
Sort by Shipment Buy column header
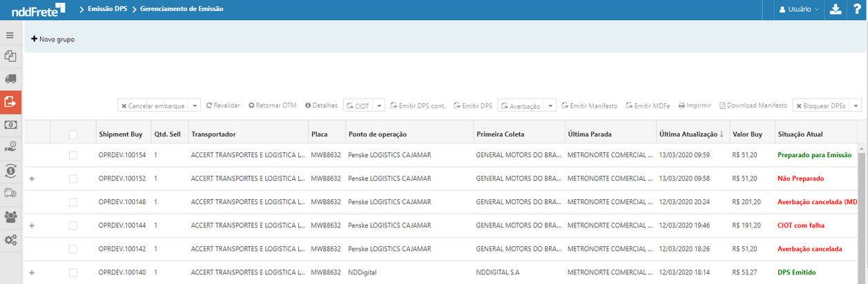122,134
